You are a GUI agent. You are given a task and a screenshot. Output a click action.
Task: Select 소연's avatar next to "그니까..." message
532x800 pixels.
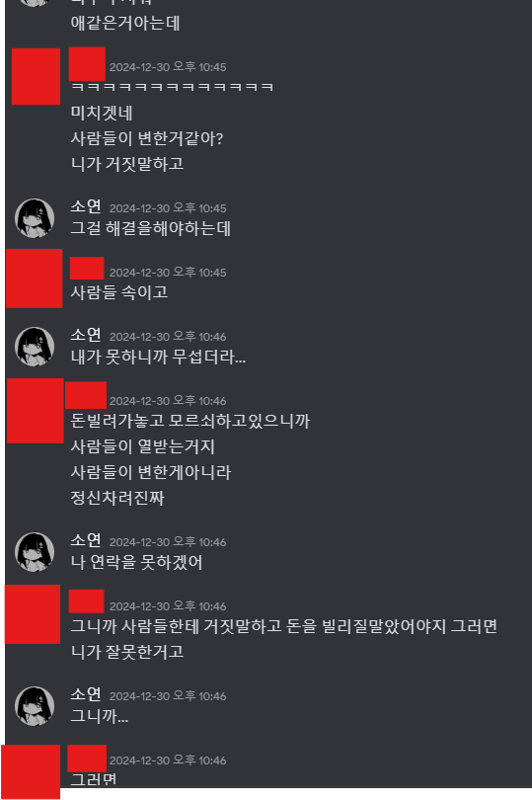click(x=35, y=706)
